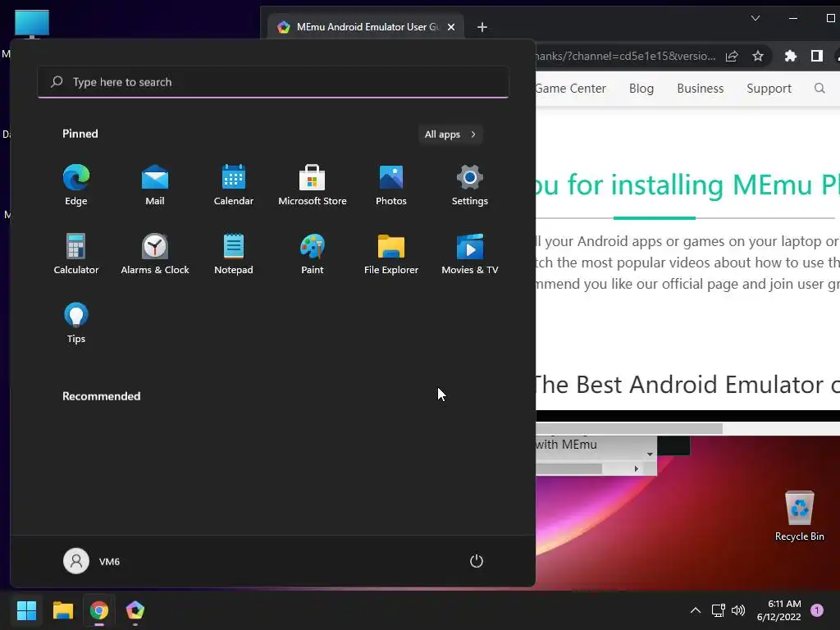The height and width of the screenshot is (630, 840).
Task: Open MEmu icon on the taskbar
Action: click(135, 610)
